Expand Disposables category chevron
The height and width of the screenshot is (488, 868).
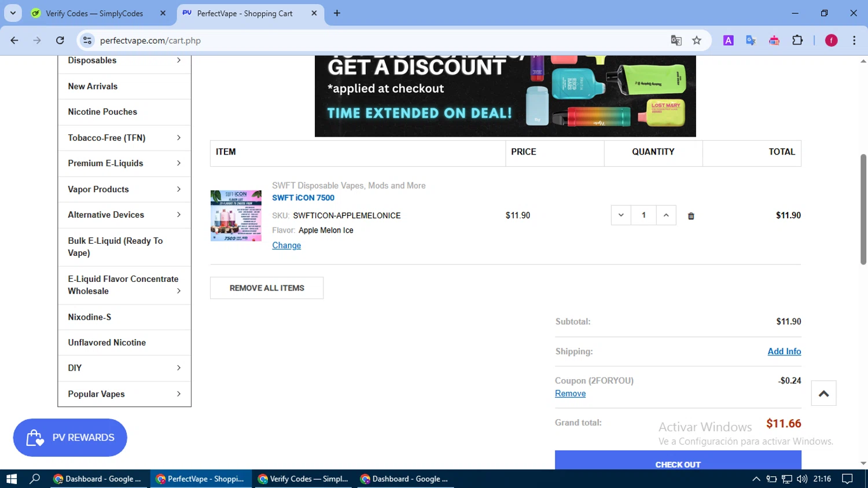pyautogui.click(x=179, y=60)
